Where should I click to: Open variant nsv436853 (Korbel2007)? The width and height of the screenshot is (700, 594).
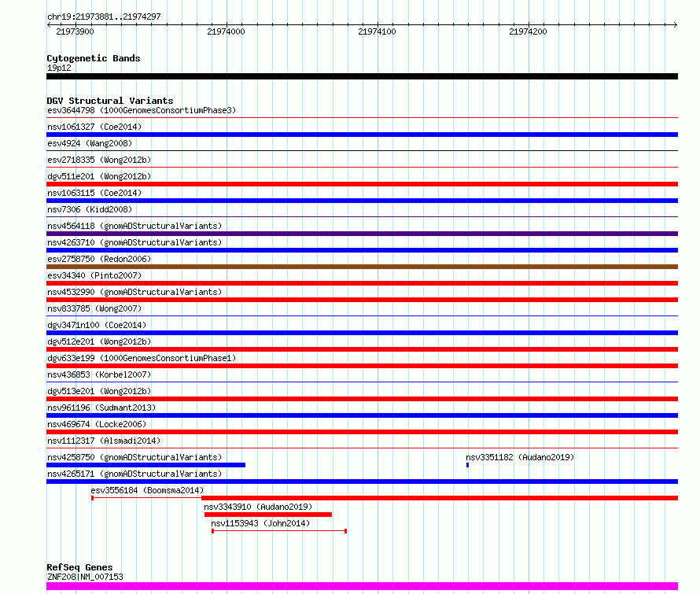tap(99, 374)
